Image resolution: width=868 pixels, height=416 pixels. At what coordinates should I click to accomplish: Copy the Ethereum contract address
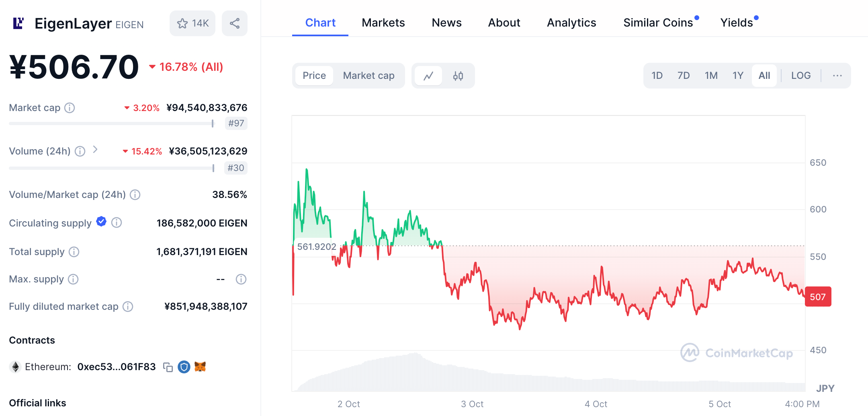[168, 367]
